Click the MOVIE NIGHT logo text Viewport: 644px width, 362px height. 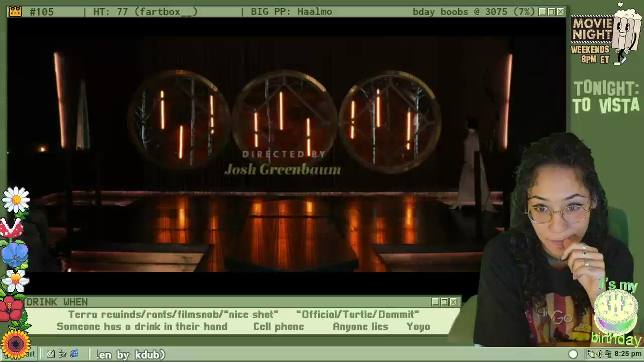592,29
